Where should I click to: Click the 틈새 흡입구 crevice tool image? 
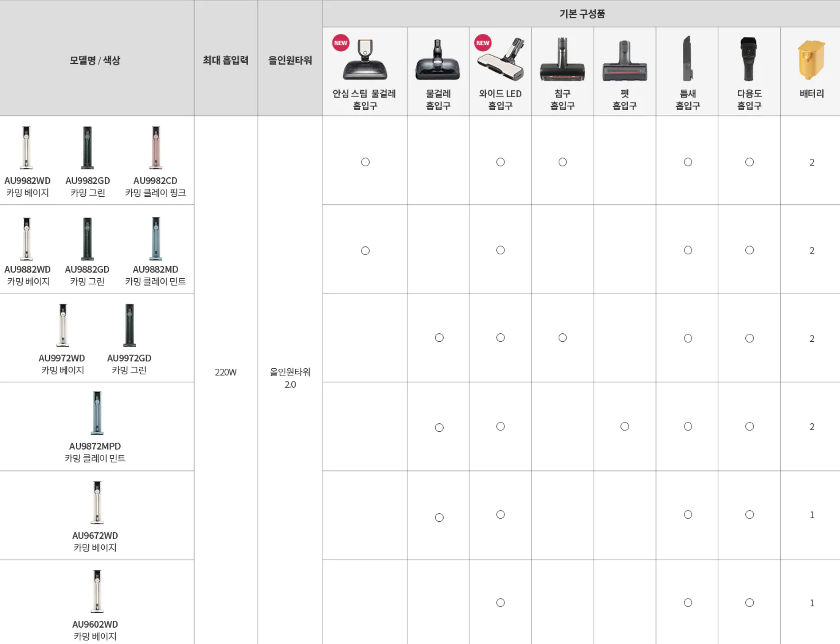pyautogui.click(x=687, y=59)
